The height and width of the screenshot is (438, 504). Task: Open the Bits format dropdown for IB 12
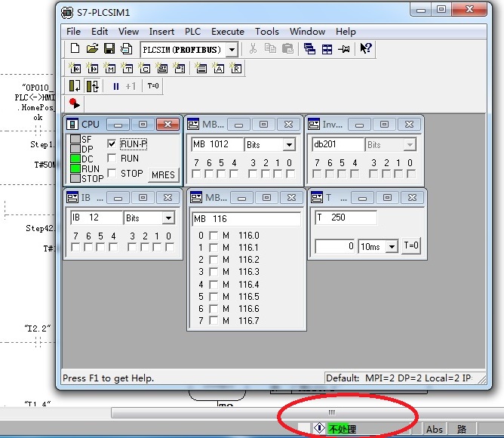pyautogui.click(x=168, y=218)
